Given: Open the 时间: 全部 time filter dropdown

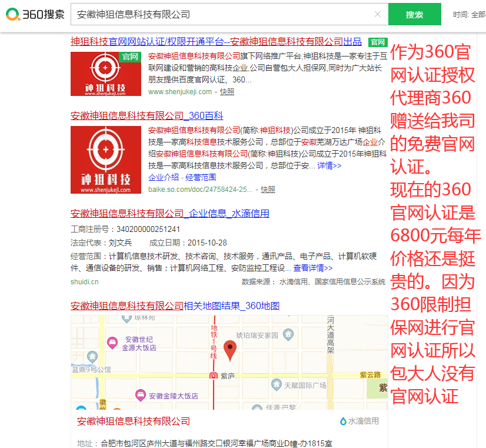Looking at the screenshot, I should [469, 14].
